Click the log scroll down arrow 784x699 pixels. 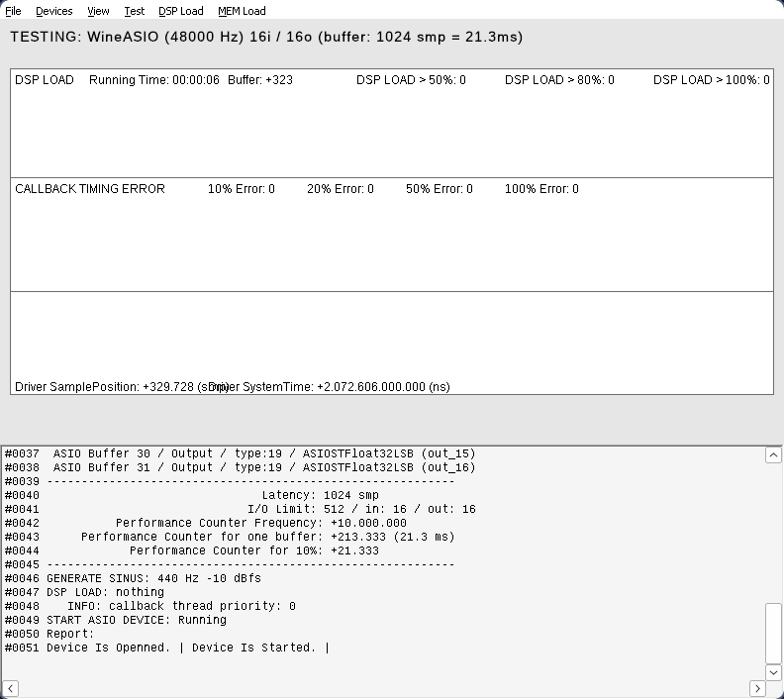(773, 672)
